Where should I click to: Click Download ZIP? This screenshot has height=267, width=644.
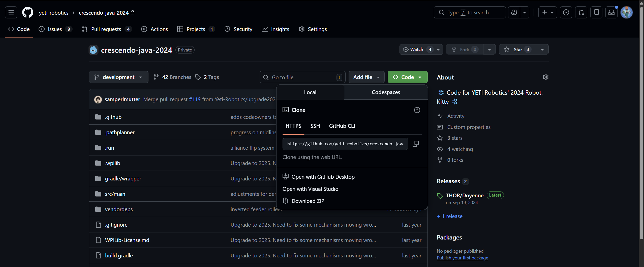coord(308,201)
